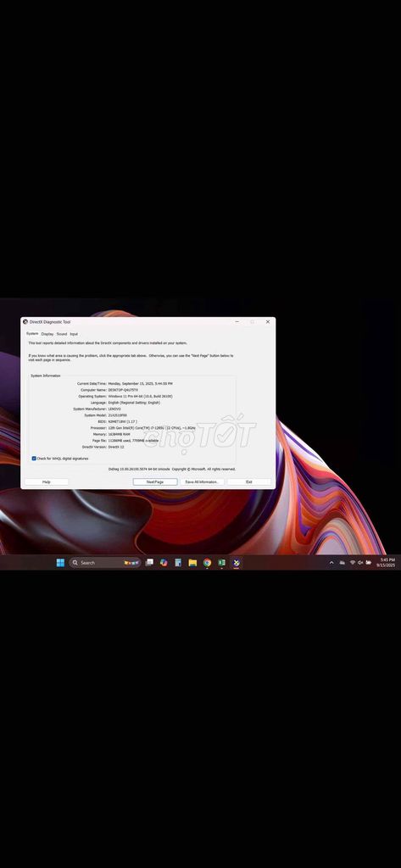The width and height of the screenshot is (401, 868).
Task: Expand the hidden system tray icons chevron
Action: click(331, 563)
